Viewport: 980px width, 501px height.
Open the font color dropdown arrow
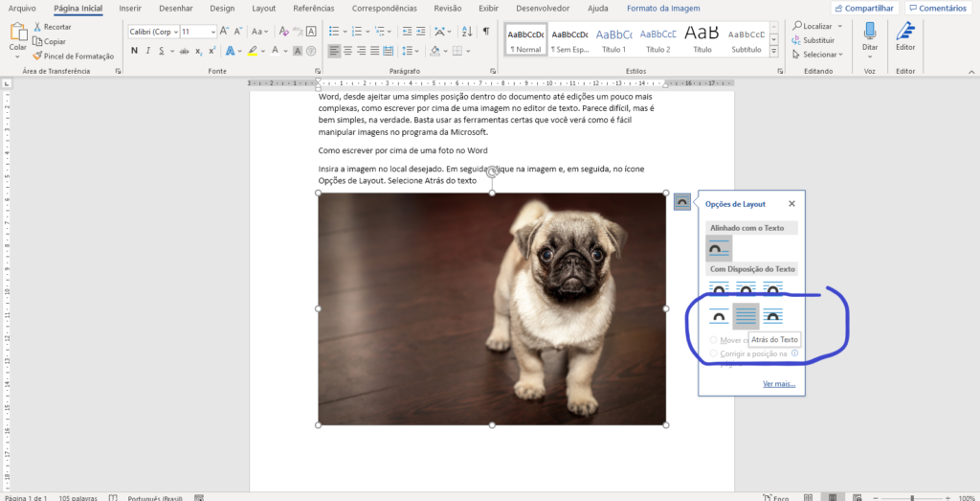(x=285, y=51)
